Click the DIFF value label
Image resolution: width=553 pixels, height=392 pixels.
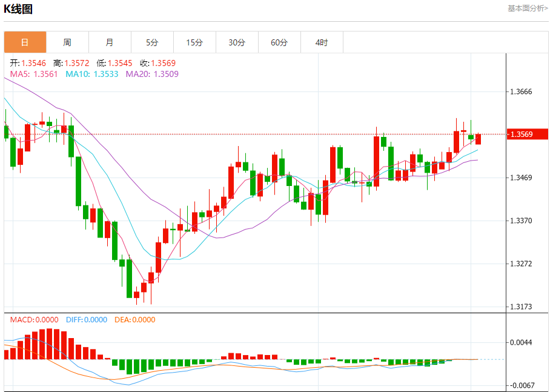click(86, 320)
